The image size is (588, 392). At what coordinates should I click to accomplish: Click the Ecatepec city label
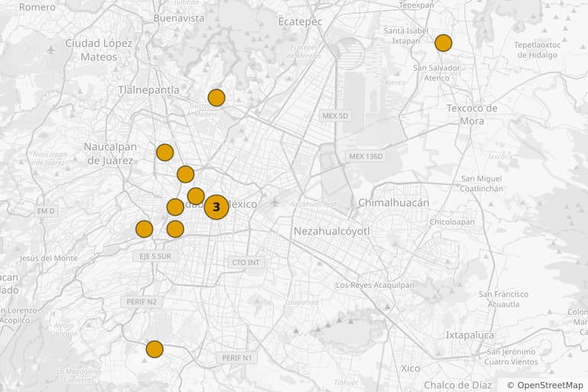300,21
